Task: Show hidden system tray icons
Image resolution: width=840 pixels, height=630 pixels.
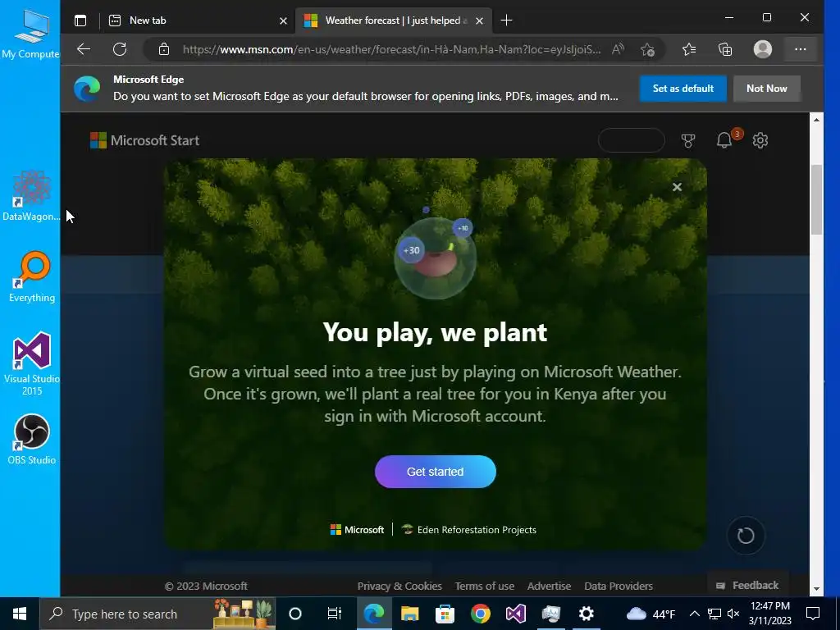Action: coord(694,614)
